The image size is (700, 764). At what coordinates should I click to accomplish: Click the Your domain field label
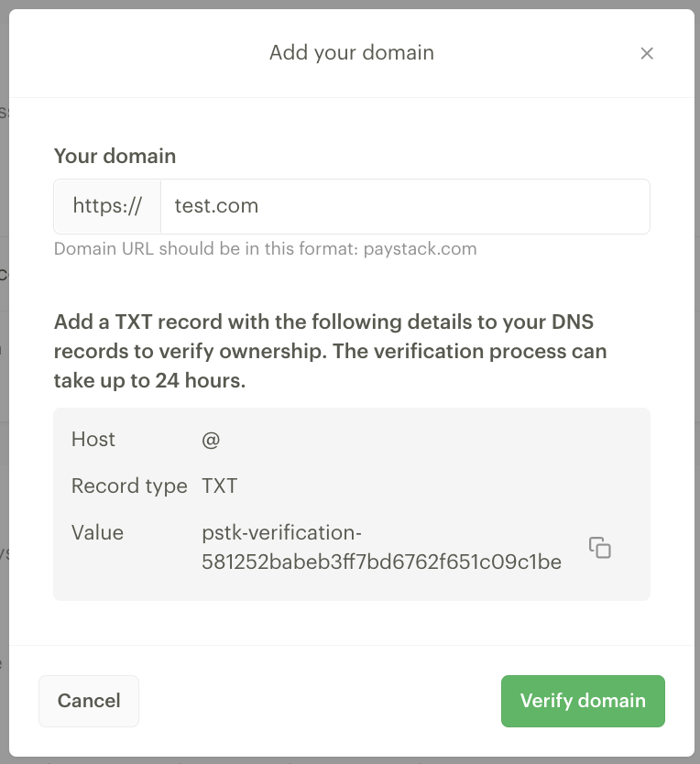coord(115,156)
